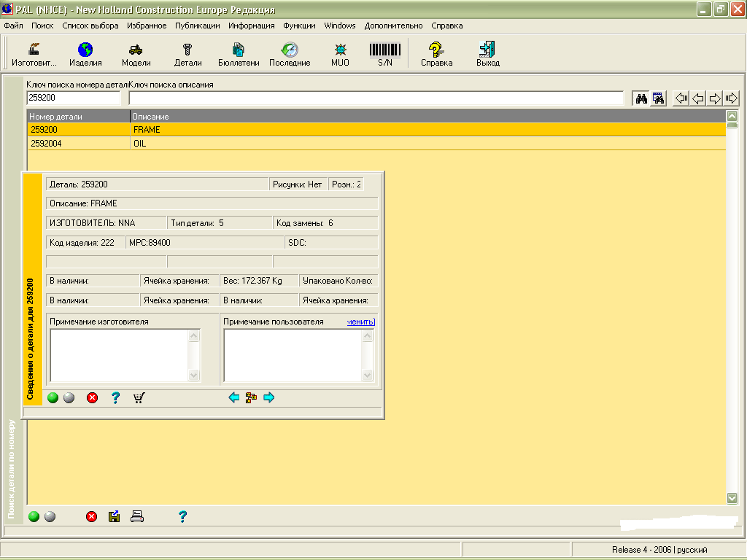Click the part number search key field

[74, 98]
